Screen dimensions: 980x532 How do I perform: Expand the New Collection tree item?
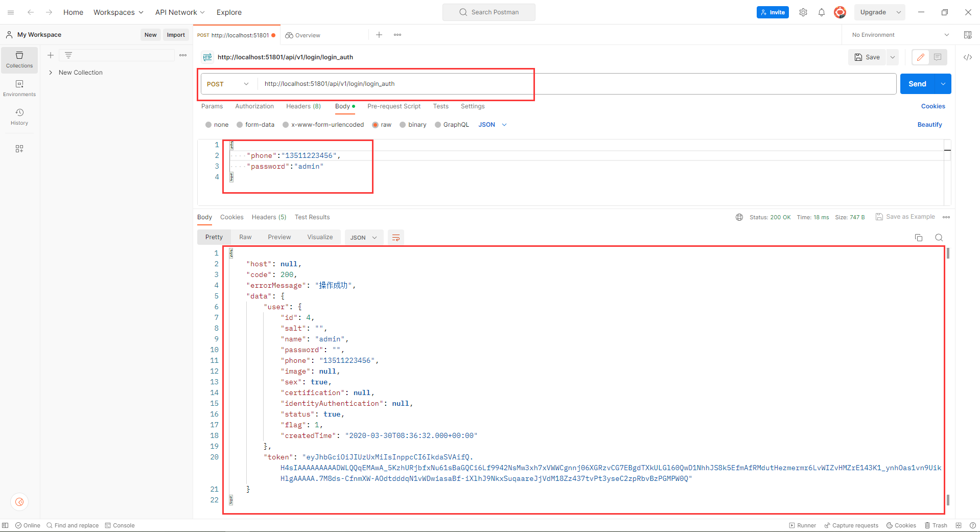click(51, 73)
